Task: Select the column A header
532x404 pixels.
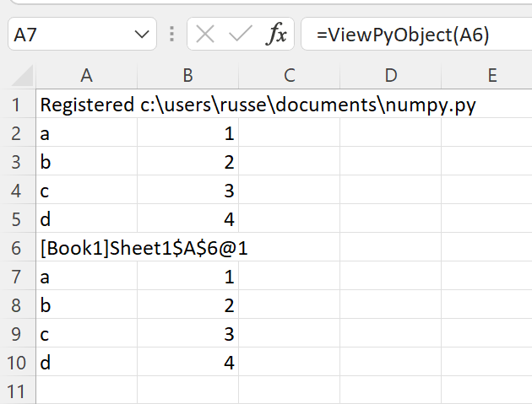Action: tap(86, 75)
